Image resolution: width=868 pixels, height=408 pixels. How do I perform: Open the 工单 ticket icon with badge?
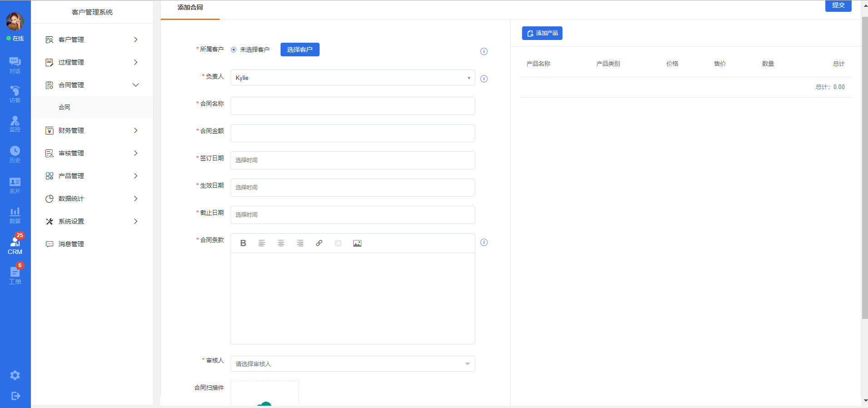[15, 275]
